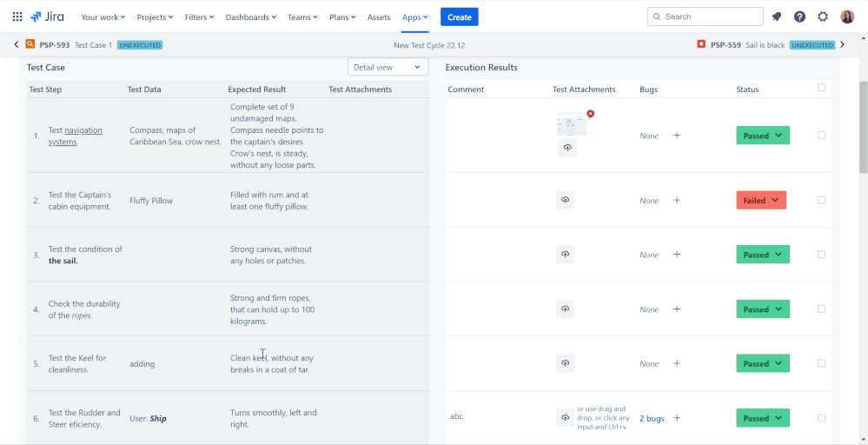Go to Assets
The image size is (868, 445).
click(379, 17)
